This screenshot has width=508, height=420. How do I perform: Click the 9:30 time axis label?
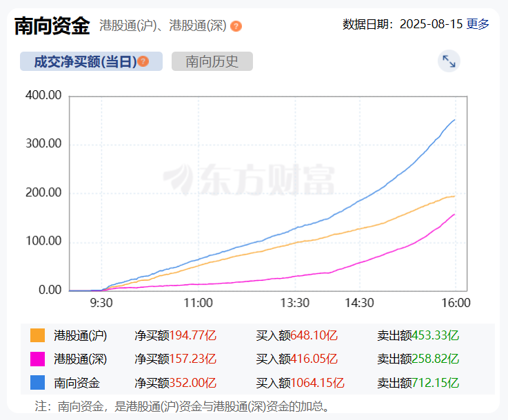101,303
